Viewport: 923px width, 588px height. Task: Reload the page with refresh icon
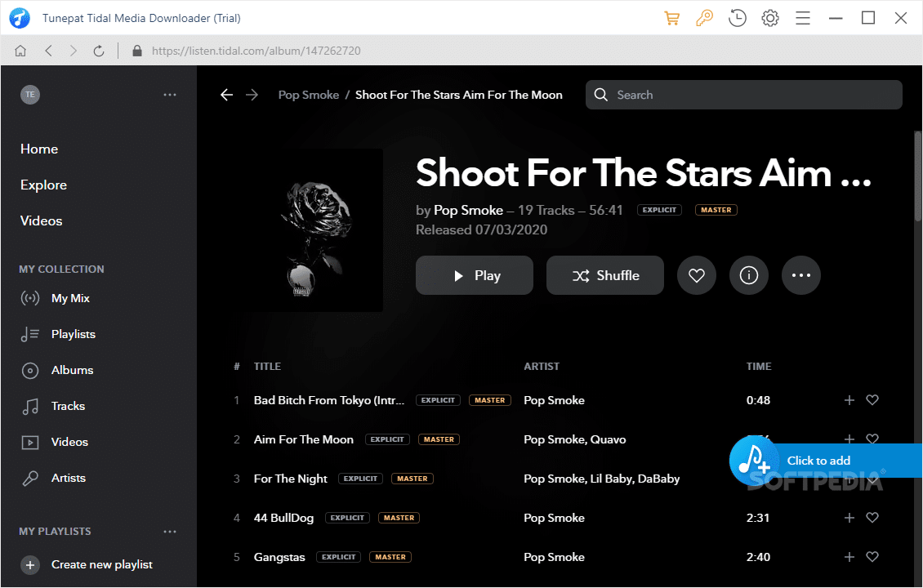pos(99,51)
